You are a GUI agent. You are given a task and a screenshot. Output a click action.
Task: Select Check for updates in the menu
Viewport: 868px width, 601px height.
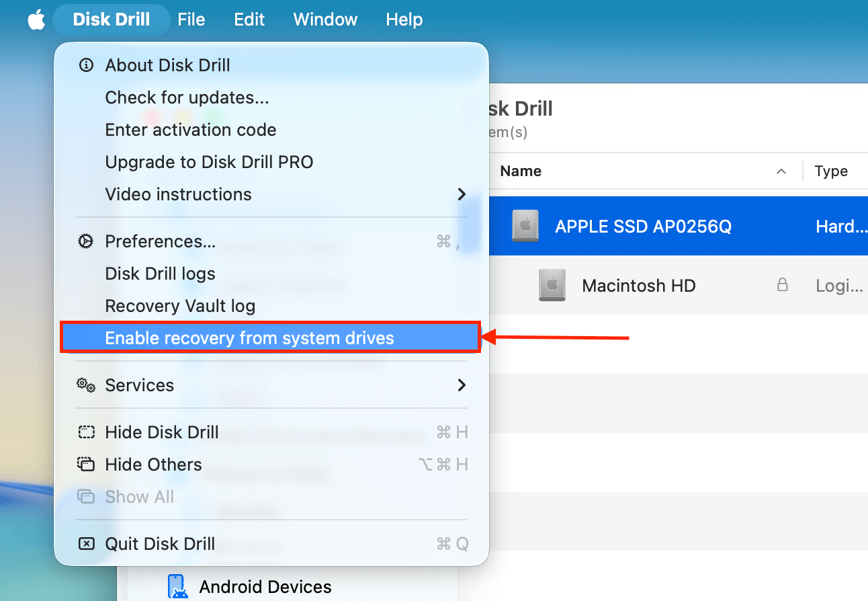187,97
